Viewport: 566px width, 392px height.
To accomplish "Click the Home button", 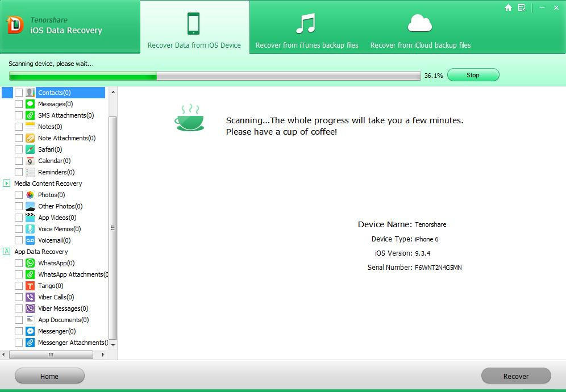I will pos(49,376).
